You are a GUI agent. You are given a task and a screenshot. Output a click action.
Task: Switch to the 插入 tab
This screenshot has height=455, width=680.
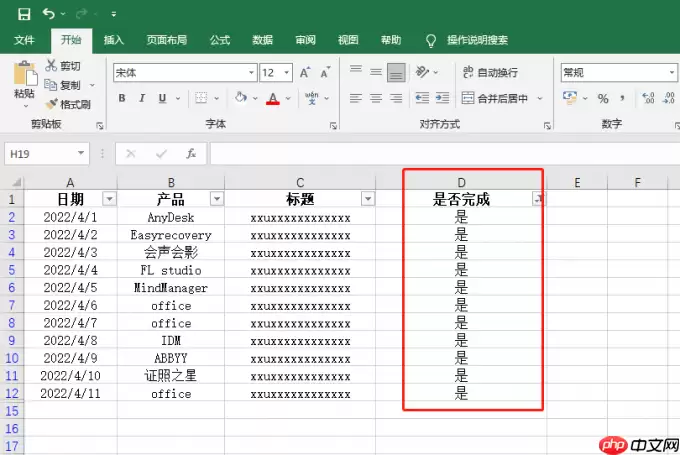coord(114,40)
